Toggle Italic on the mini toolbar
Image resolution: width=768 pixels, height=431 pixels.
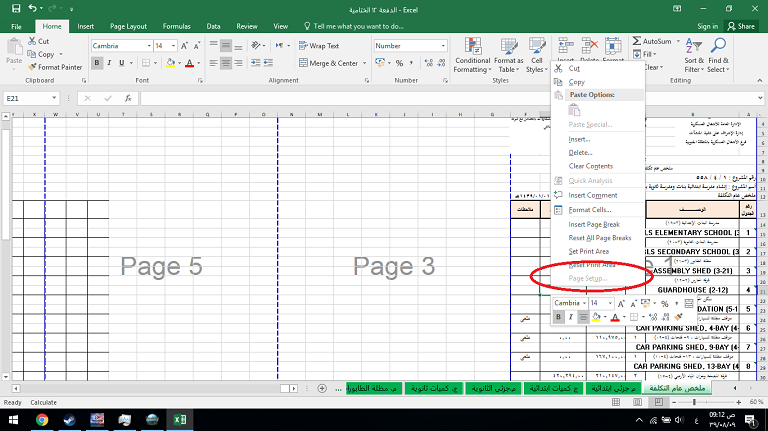tap(571, 317)
